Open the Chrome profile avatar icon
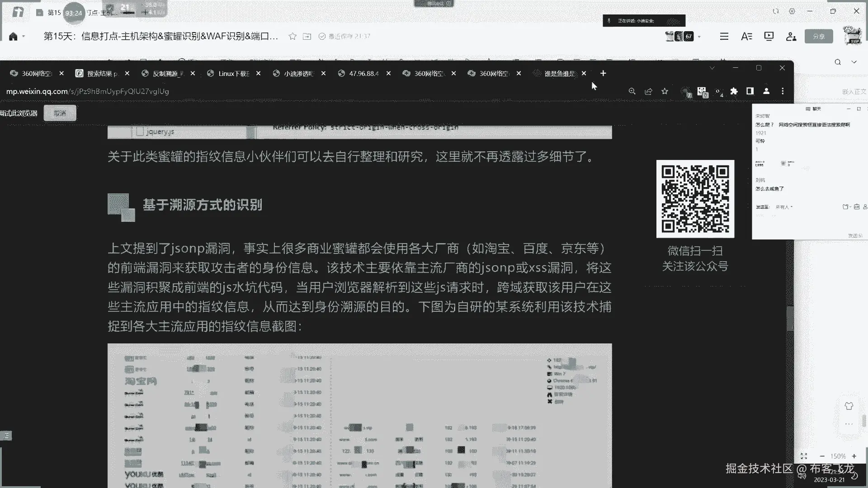The height and width of the screenshot is (488, 868). 766,91
